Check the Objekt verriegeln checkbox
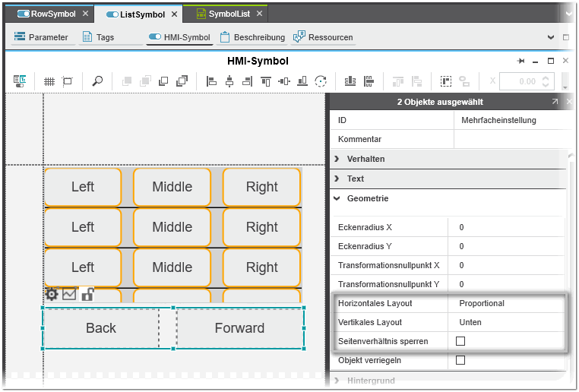The image size is (579, 392). pyautogui.click(x=460, y=361)
